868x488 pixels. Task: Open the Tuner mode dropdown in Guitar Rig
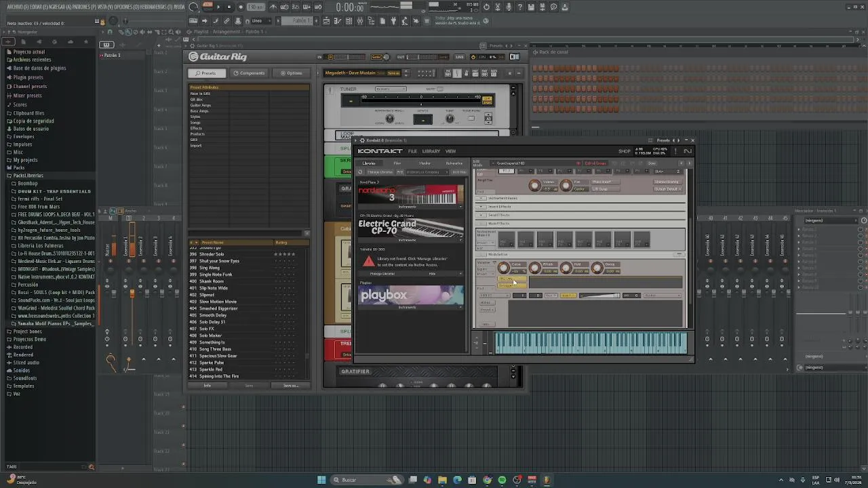[390, 89]
